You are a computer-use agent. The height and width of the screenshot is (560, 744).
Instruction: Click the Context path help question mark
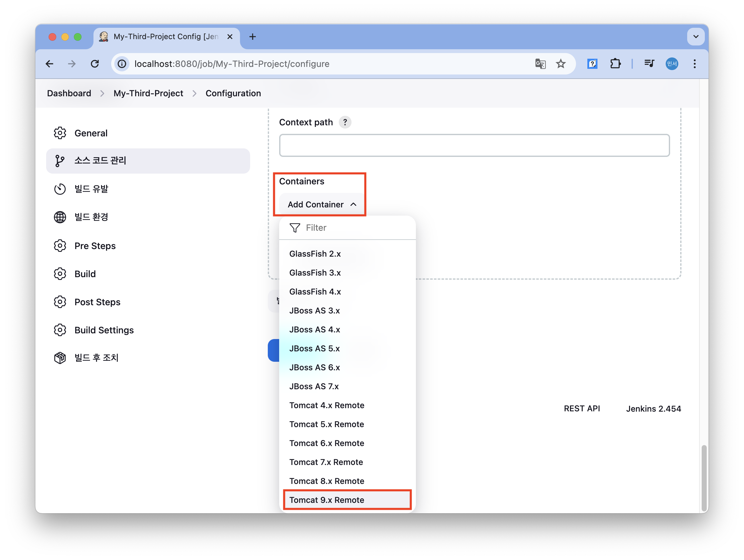click(345, 122)
